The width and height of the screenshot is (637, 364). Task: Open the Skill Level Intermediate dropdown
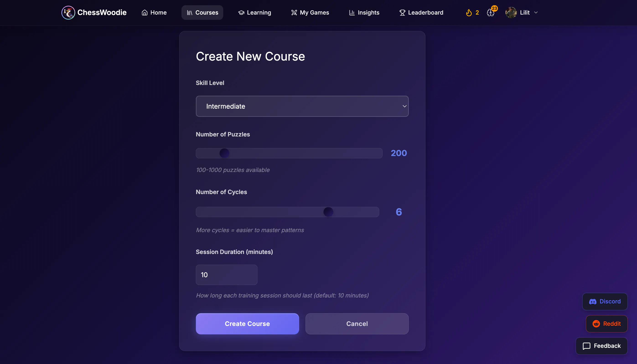click(302, 106)
